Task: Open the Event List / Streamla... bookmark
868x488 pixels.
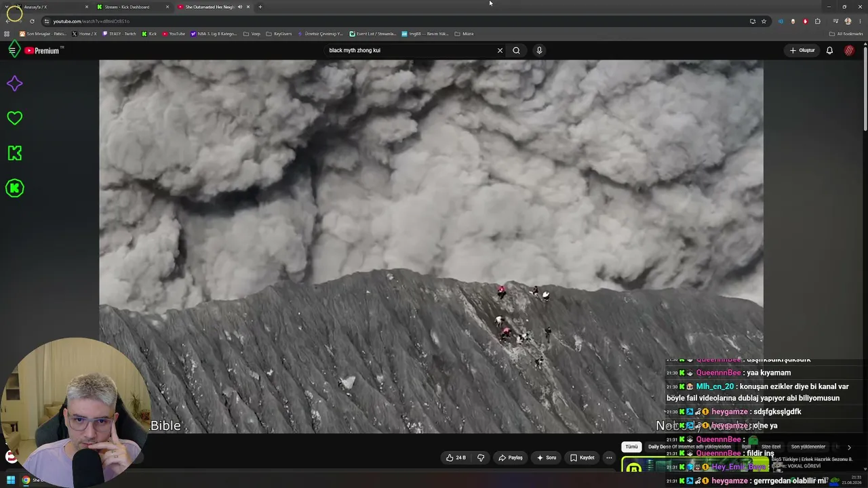Action: coord(373,34)
